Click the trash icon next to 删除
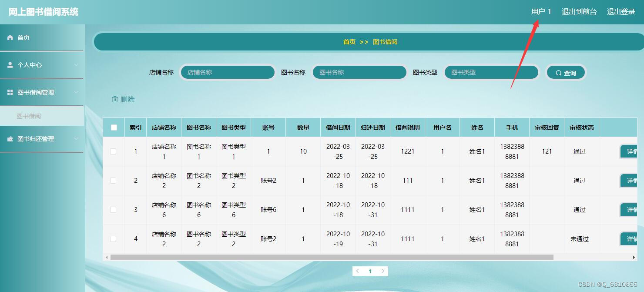Screen dimensions: 644x292 tap(114, 99)
